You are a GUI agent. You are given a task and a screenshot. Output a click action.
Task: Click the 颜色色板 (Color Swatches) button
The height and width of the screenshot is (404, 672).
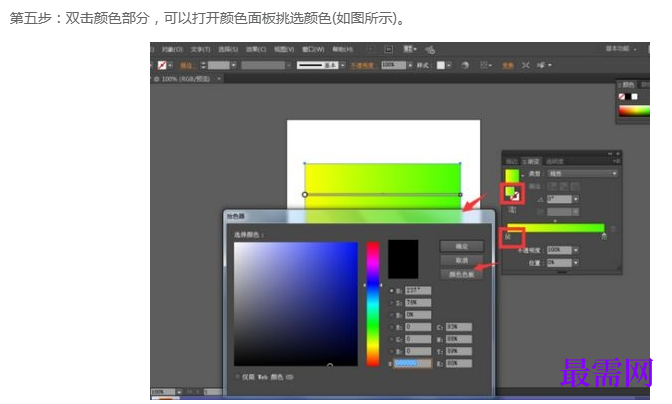pyautogui.click(x=461, y=274)
